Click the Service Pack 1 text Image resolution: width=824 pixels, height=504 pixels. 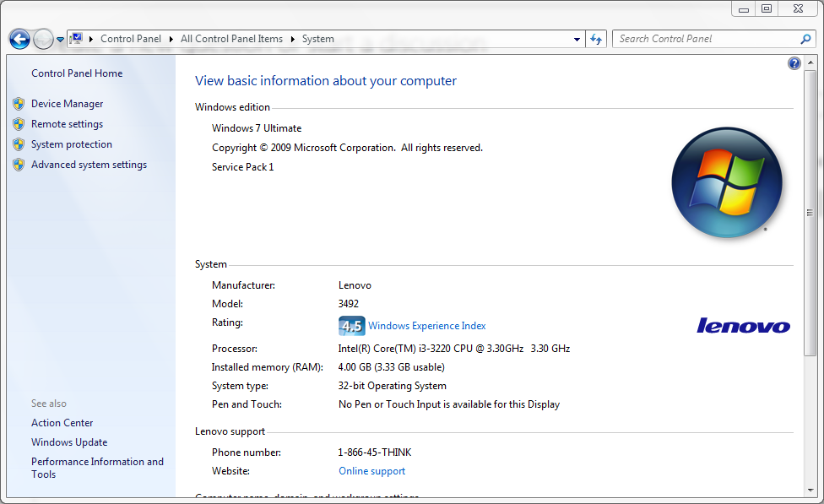click(243, 167)
